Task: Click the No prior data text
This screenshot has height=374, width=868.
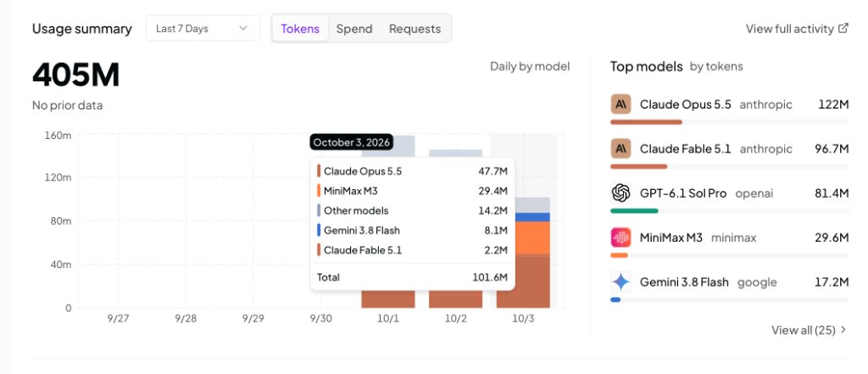Action: point(67,105)
